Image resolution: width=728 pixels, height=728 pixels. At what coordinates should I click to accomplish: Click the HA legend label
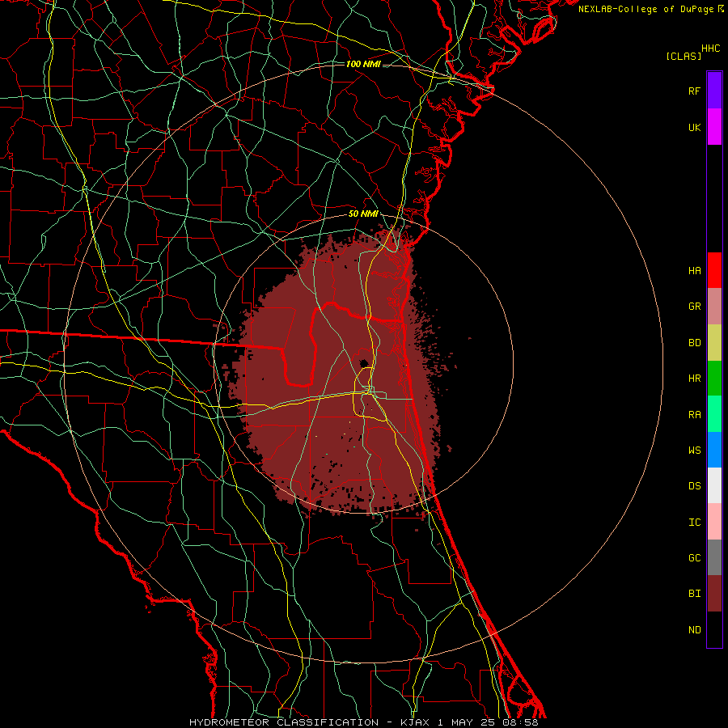694,270
